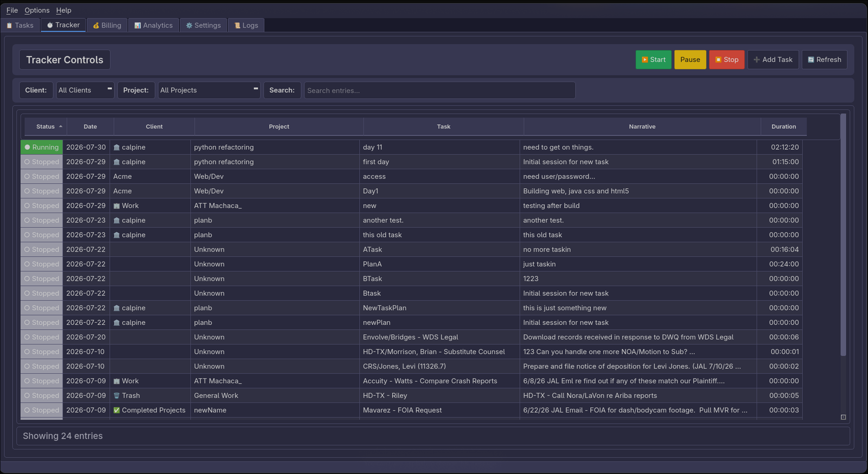Click the calpine icon in the first day row
Viewport: 868px width, 474px height.
coord(116,162)
